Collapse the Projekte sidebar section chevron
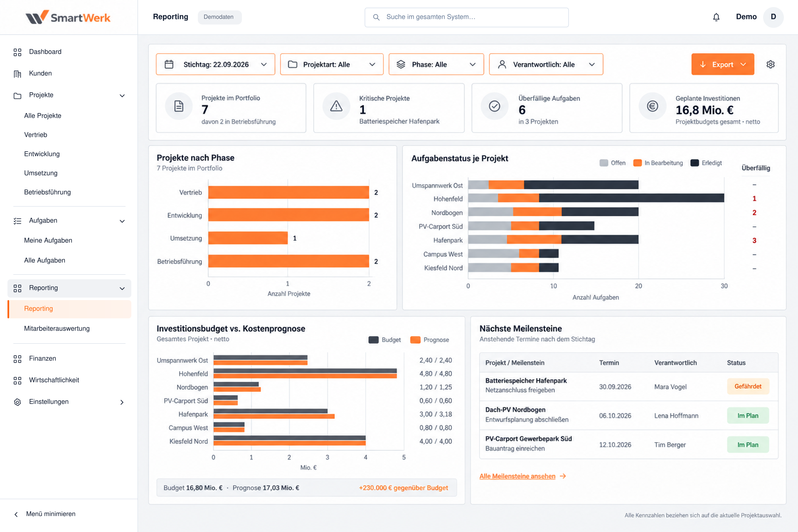This screenshot has width=798, height=532. (122, 96)
